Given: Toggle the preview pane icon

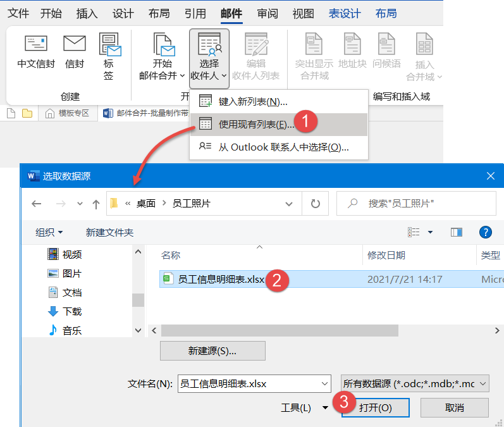Looking at the screenshot, I should (x=457, y=232).
